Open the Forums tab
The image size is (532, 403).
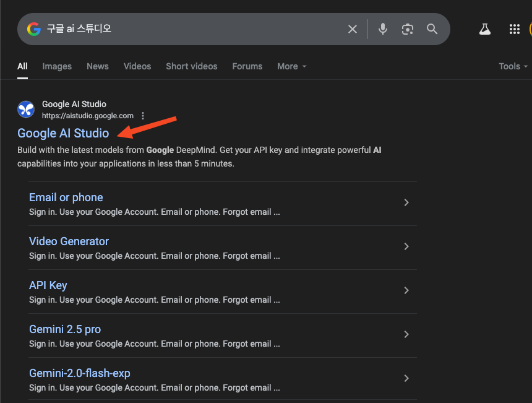click(x=247, y=66)
